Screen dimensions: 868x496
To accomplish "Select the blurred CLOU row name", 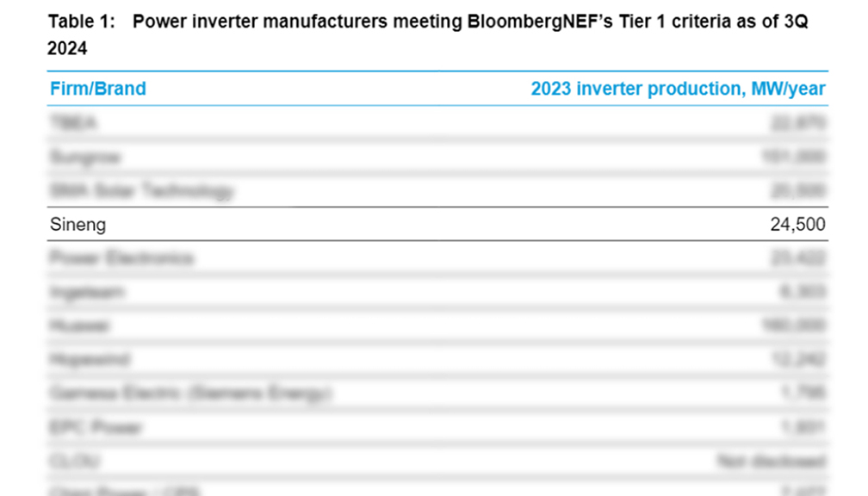I will pos(74,461).
